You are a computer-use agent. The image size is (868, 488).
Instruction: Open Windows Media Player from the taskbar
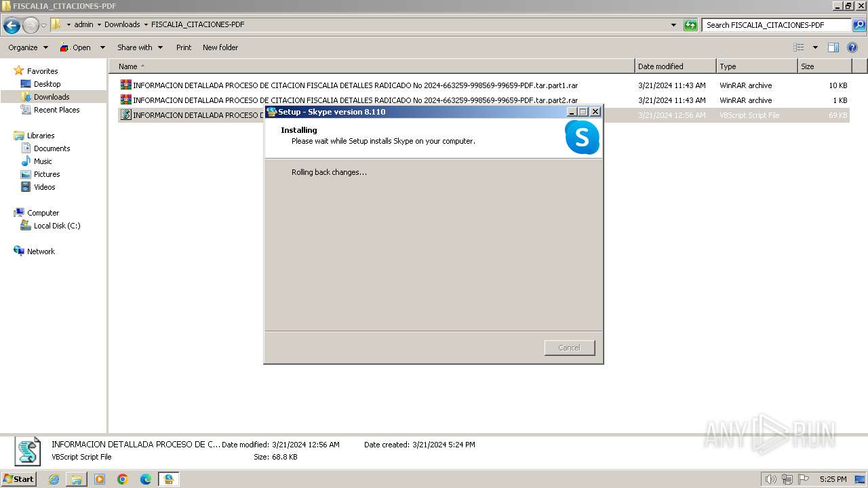click(100, 479)
